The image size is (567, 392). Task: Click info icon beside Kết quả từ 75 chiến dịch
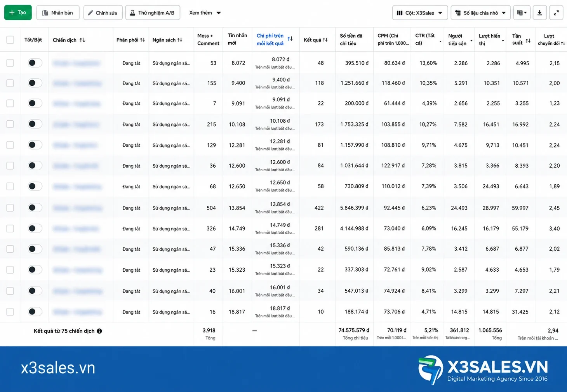(x=99, y=331)
